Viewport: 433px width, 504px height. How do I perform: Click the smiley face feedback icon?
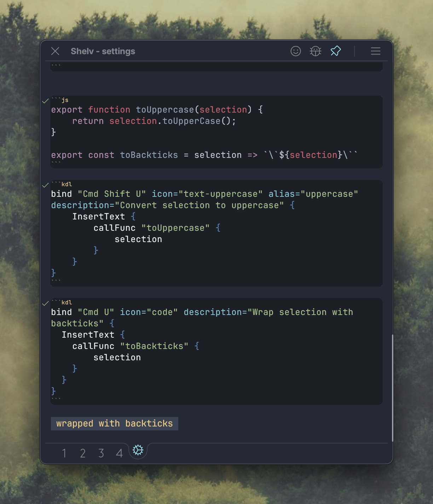pyautogui.click(x=296, y=51)
